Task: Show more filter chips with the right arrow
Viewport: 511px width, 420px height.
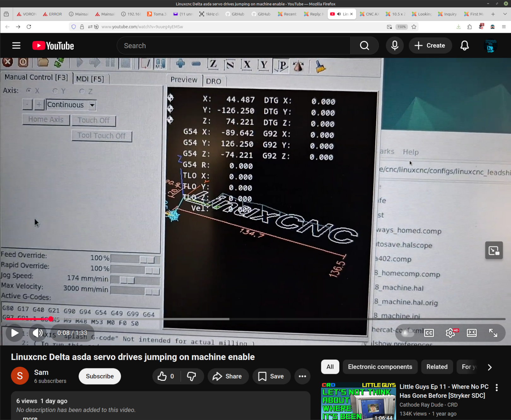Action: 490,367
